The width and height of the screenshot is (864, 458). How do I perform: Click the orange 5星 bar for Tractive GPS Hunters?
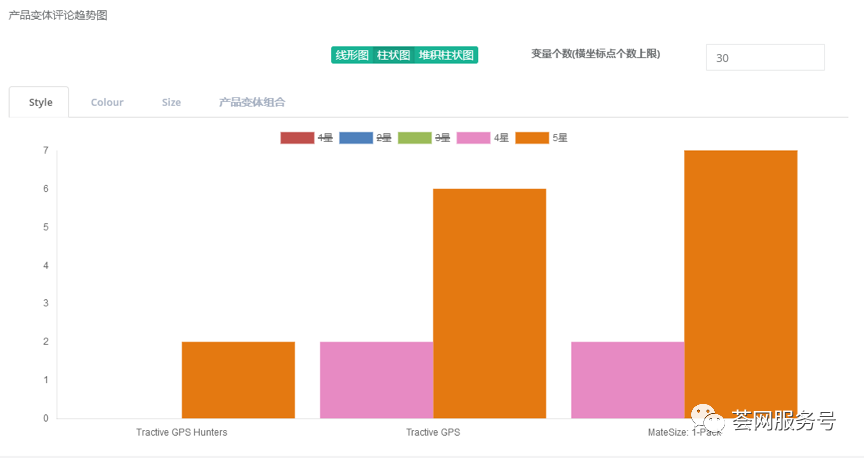coord(238,380)
